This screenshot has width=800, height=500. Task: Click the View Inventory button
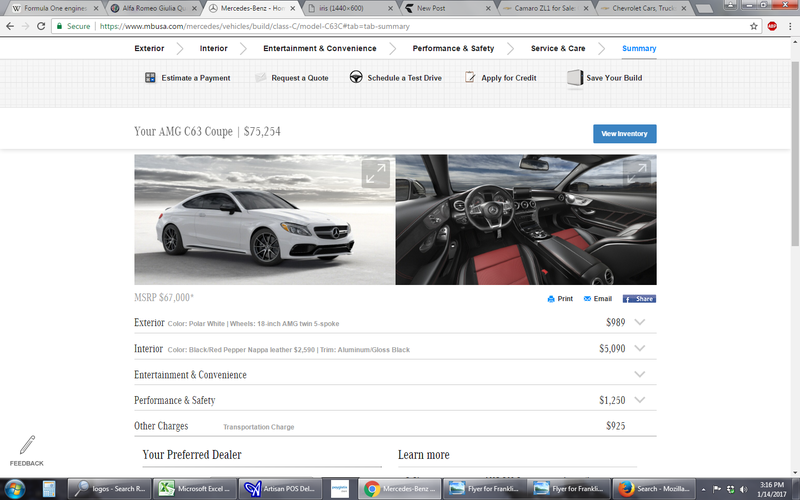point(624,134)
